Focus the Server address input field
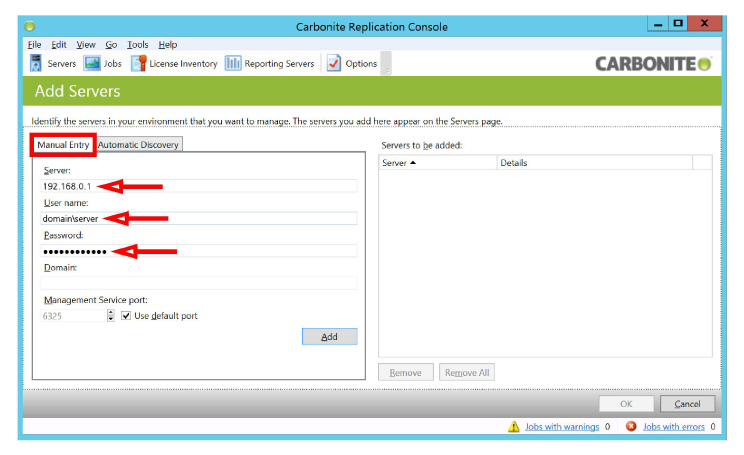744x455 pixels. pyautogui.click(x=199, y=186)
